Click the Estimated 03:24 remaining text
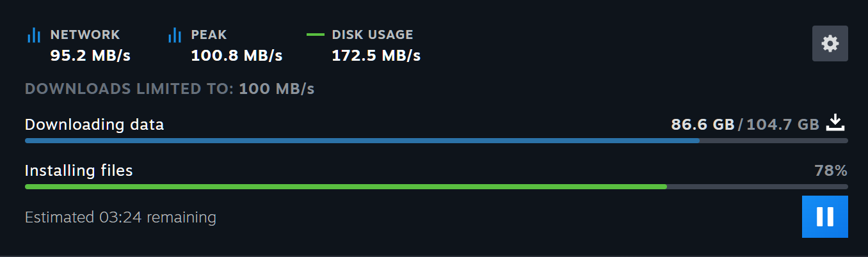The image size is (868, 257). pyautogui.click(x=120, y=217)
